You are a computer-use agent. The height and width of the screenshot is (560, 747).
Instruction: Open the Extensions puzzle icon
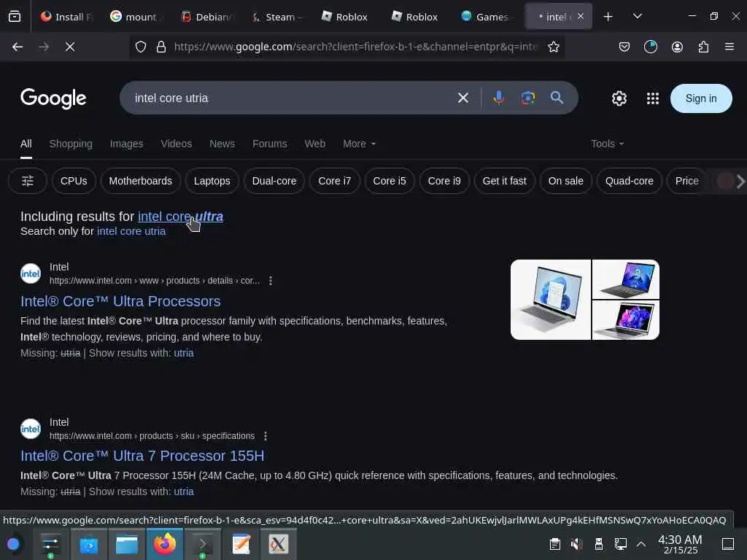coord(703,47)
